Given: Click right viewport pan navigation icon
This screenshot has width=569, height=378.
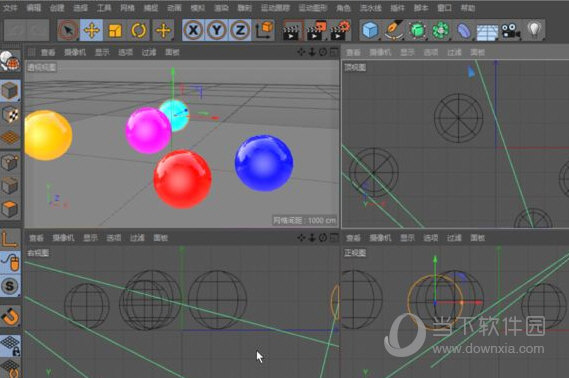Looking at the screenshot, I should (301, 238).
